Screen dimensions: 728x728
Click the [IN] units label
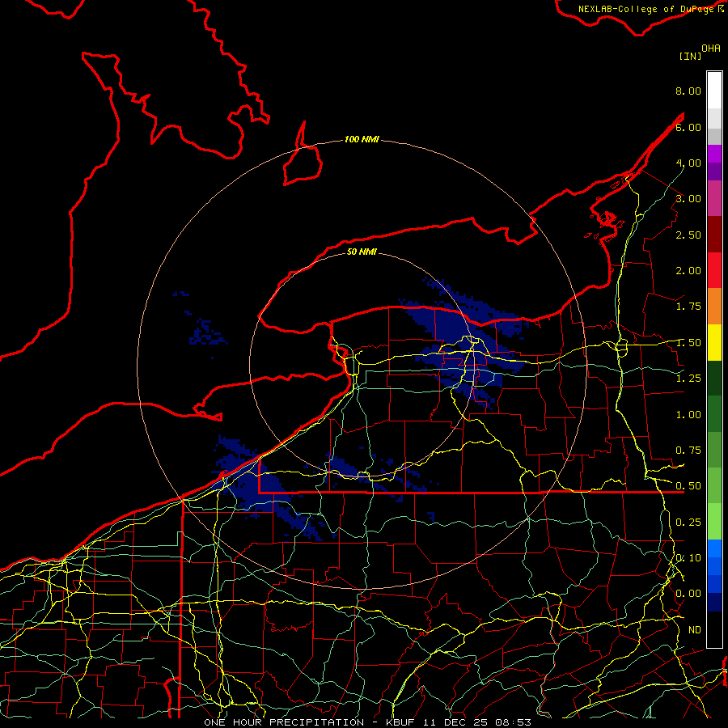point(690,56)
